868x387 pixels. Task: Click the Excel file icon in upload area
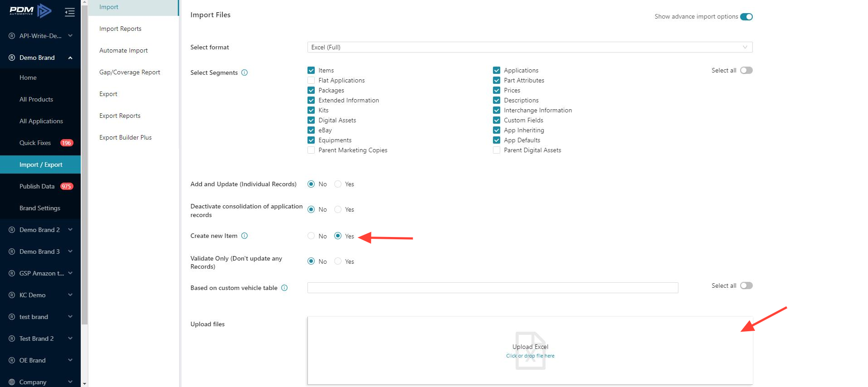[x=530, y=351]
